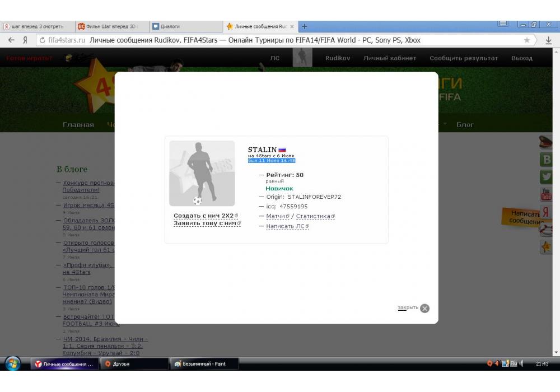Screen dimensions: 560x392
Task: Click the 'закрыть' text link
Action: (x=408, y=307)
